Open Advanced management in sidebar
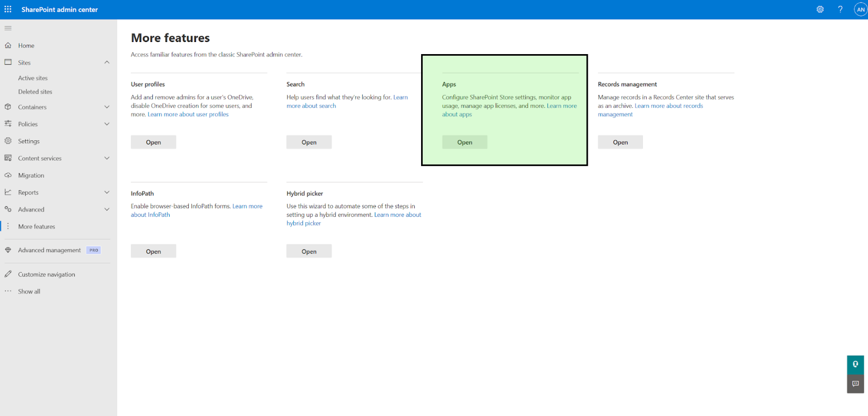This screenshot has width=868, height=416. click(49, 250)
